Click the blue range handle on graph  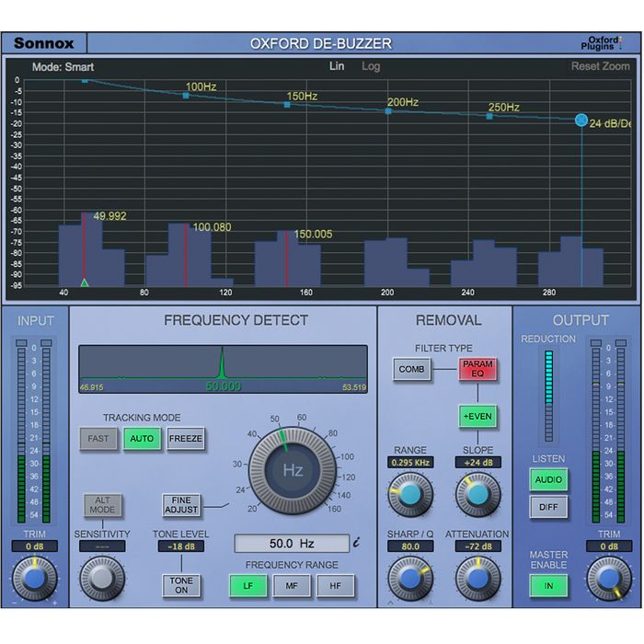[581, 120]
